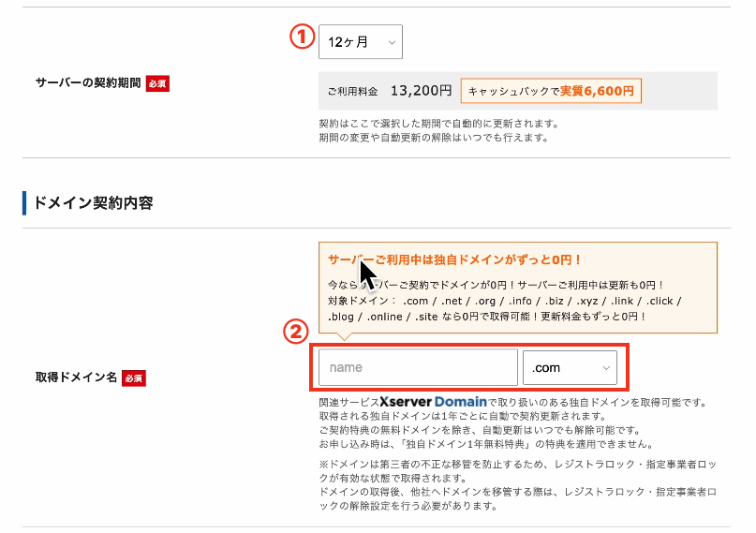Click the ドメイン契約内容 section heading
The image size is (756, 533).
pos(94,202)
